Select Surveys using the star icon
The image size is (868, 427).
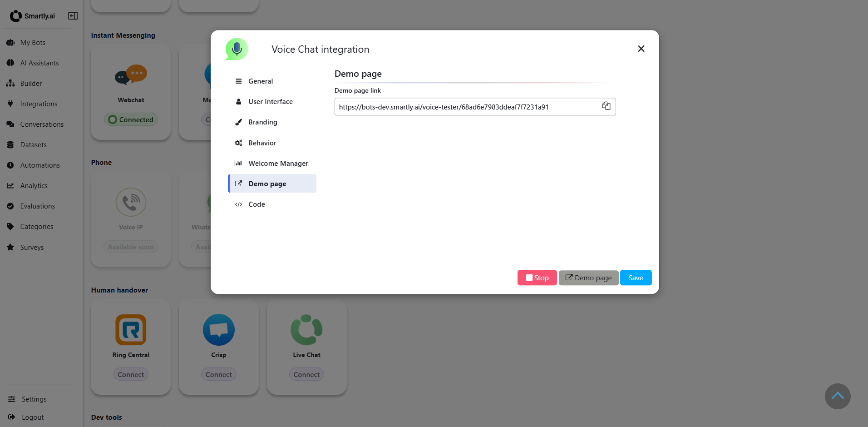click(10, 247)
